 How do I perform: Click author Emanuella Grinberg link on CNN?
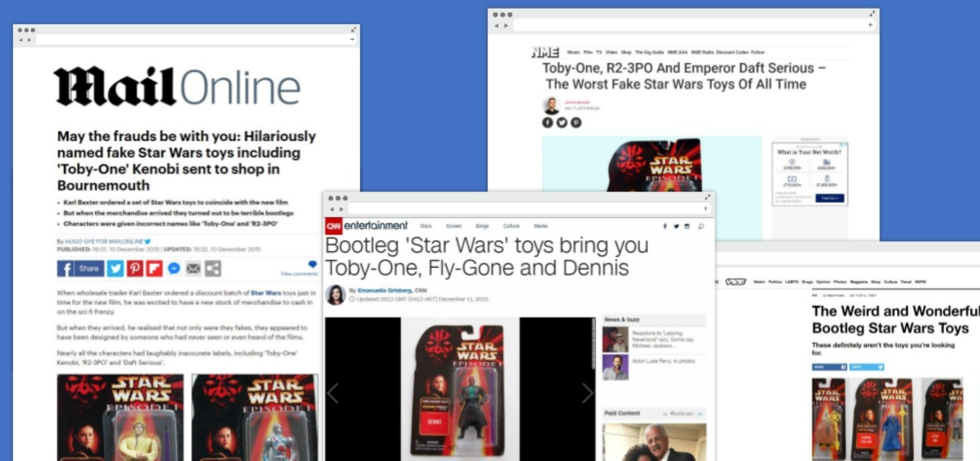pos(384,291)
